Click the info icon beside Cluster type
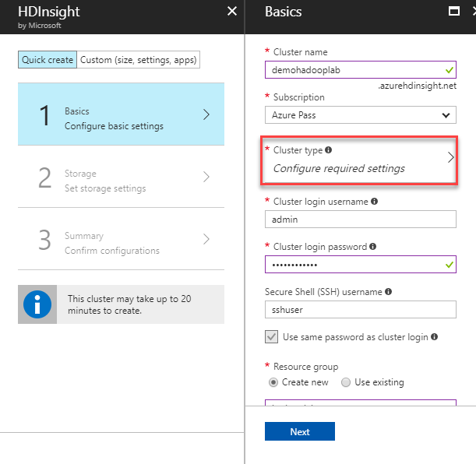The height and width of the screenshot is (464, 476). 328,149
